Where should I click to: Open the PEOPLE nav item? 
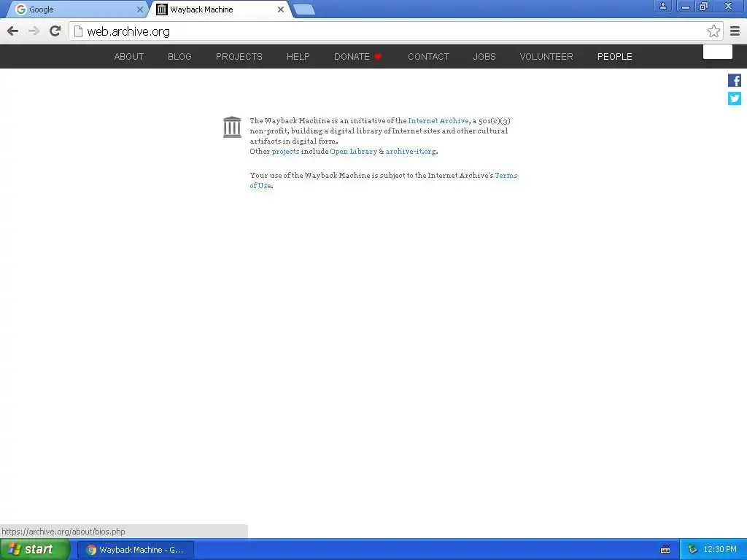point(614,57)
